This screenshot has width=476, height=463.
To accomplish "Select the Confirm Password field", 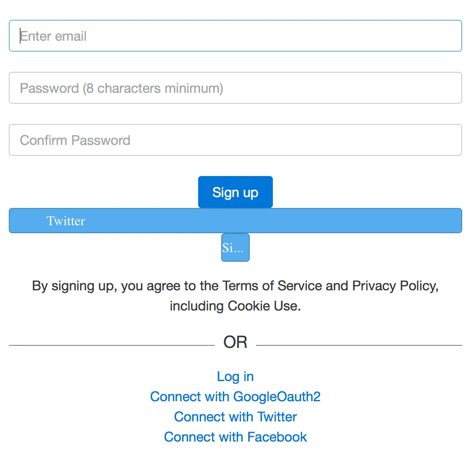I will pos(235,140).
